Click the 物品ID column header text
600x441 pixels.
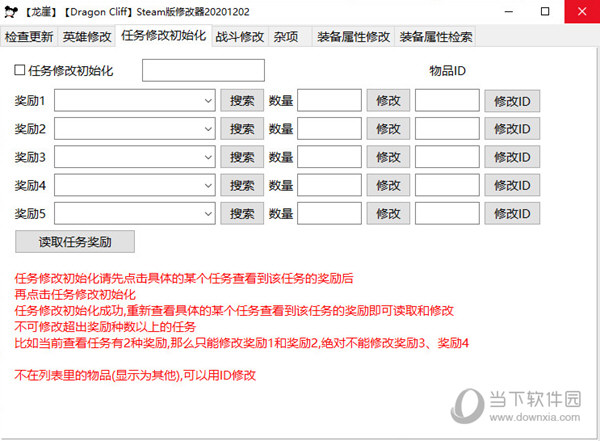coord(447,71)
